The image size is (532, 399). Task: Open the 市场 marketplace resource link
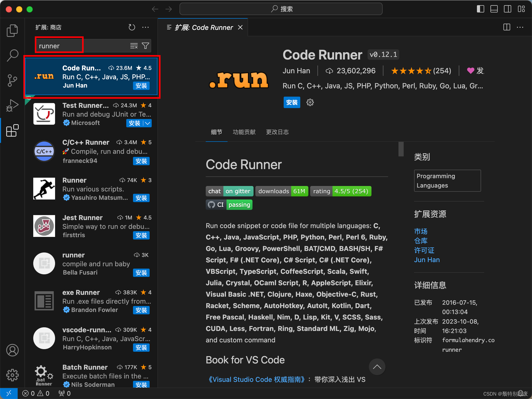coord(421,231)
